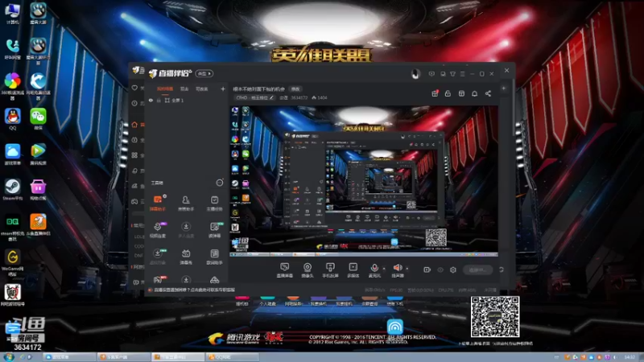Switch to the QQ taskbar window button

point(233,357)
